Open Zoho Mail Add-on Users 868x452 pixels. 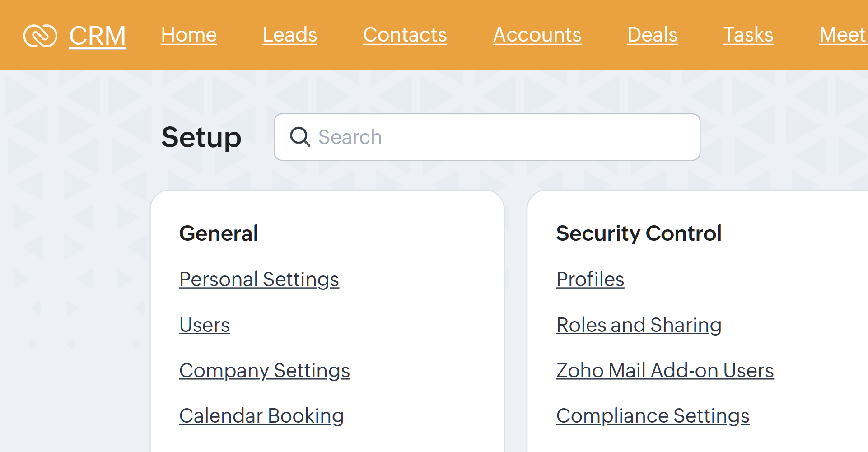pos(665,371)
